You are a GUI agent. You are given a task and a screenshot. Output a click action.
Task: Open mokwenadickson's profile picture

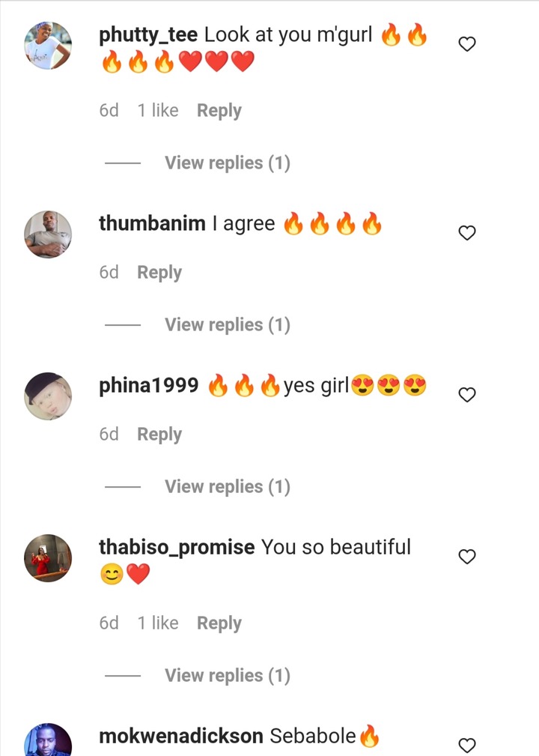pyautogui.click(x=48, y=740)
